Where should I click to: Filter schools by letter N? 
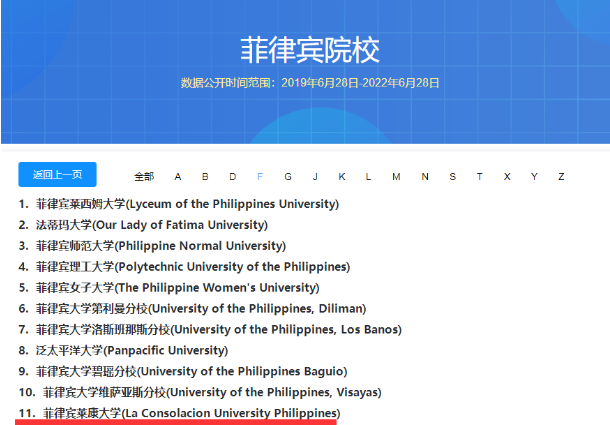[x=425, y=177]
